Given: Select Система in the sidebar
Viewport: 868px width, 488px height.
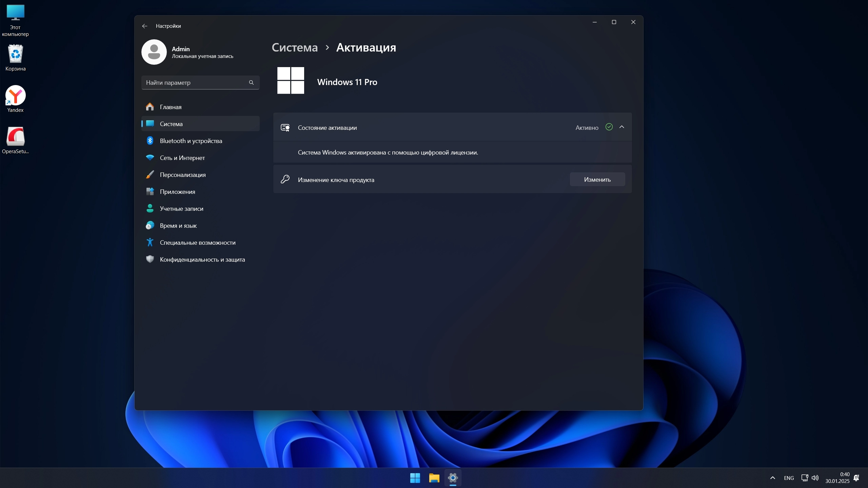Looking at the screenshot, I should pos(171,124).
